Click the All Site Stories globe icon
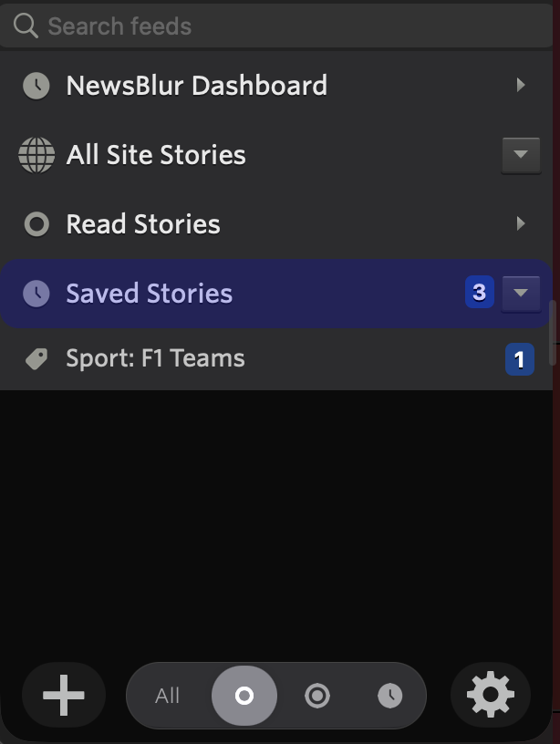The width and height of the screenshot is (560, 744). point(36,155)
